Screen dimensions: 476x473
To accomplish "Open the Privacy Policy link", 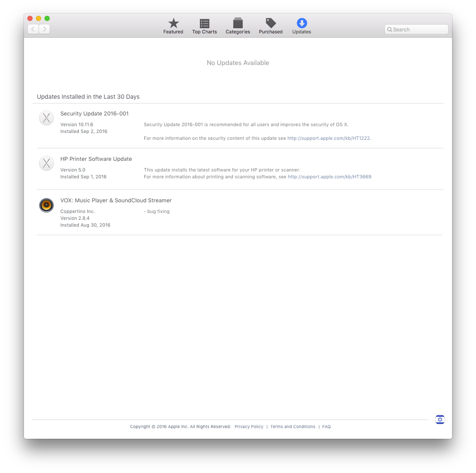I will [249, 427].
